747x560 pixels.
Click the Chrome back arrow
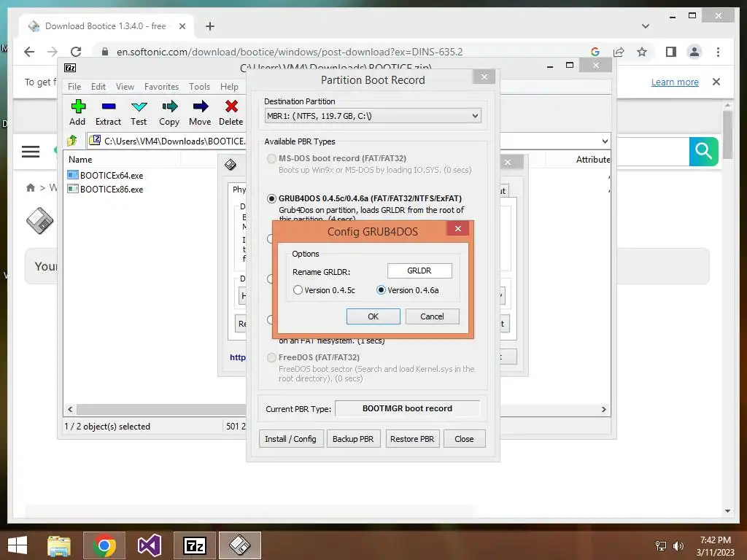coord(29,52)
